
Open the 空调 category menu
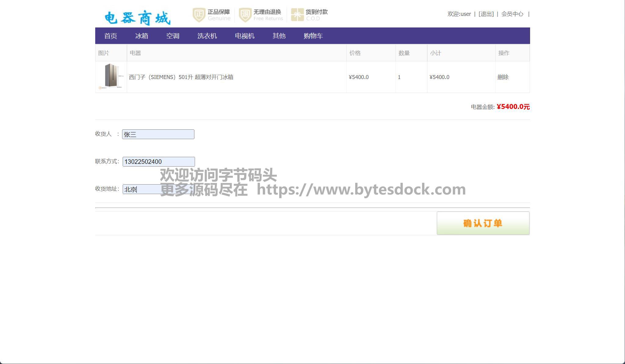(173, 36)
